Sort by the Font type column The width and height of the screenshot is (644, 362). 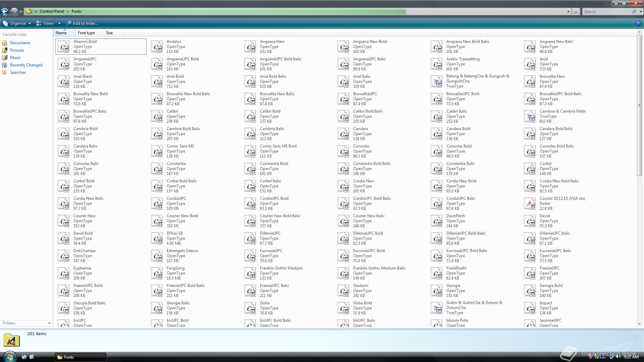click(x=90, y=33)
